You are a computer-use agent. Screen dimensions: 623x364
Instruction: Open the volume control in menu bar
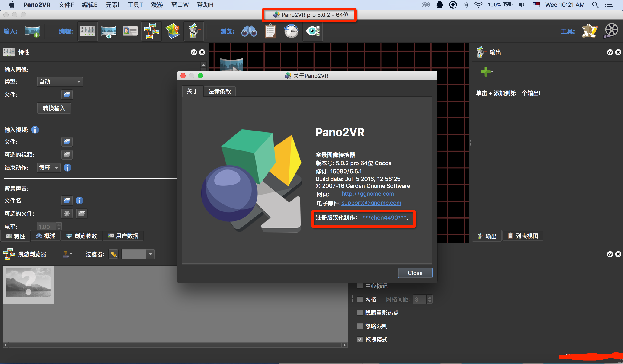pyautogui.click(x=521, y=5)
